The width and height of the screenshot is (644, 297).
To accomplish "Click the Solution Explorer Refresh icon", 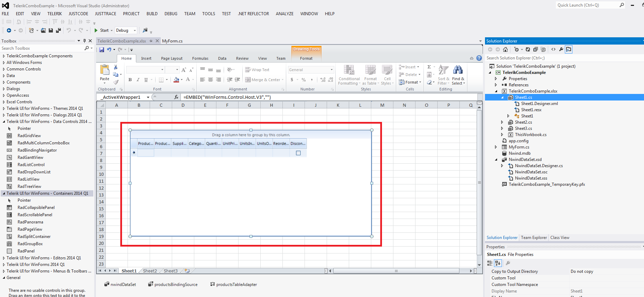I will coord(528,49).
